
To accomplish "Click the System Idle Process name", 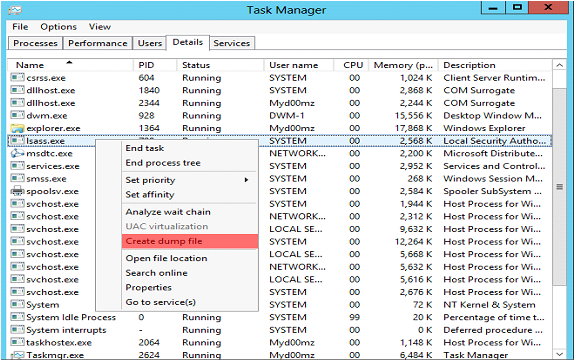I will [x=71, y=317].
